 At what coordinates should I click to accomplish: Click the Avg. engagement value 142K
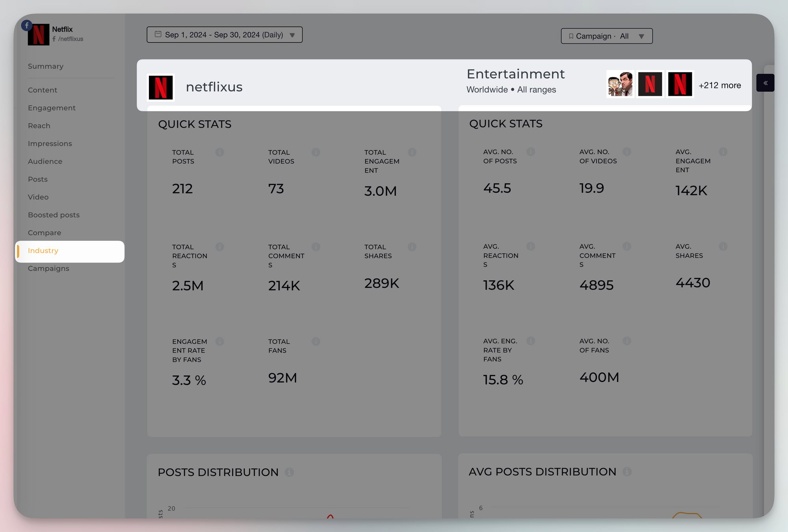point(691,191)
